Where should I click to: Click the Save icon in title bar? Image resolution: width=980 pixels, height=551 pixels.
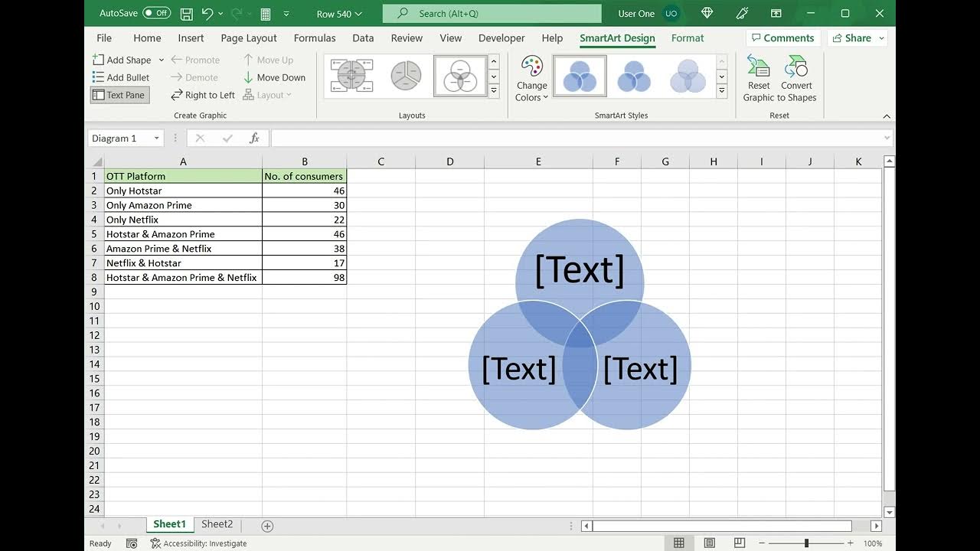(186, 13)
